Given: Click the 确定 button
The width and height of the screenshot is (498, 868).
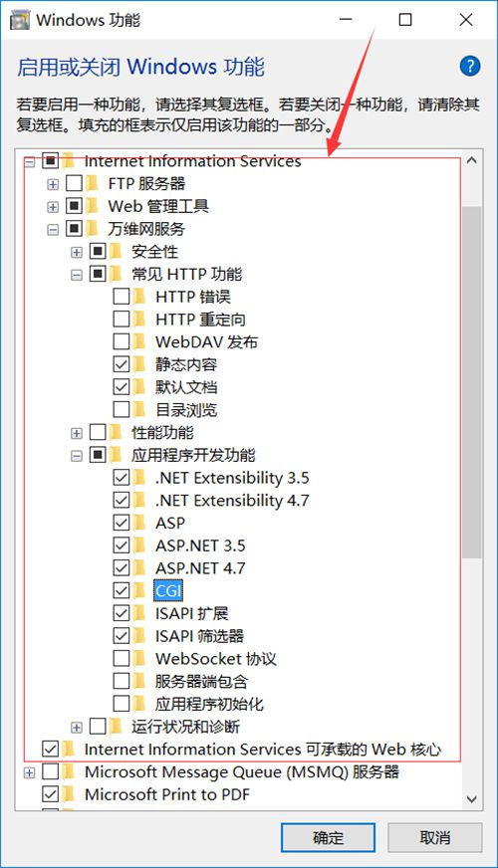Looking at the screenshot, I should pos(328,837).
